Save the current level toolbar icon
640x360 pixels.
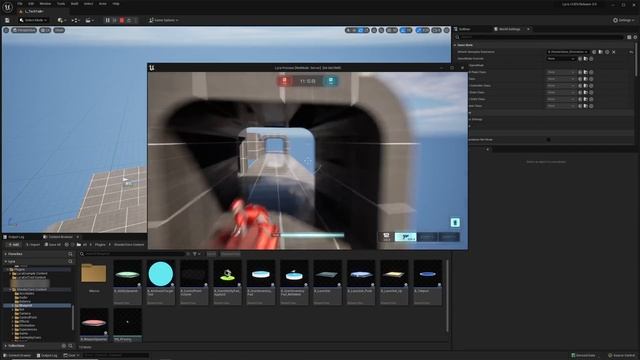tap(7, 20)
